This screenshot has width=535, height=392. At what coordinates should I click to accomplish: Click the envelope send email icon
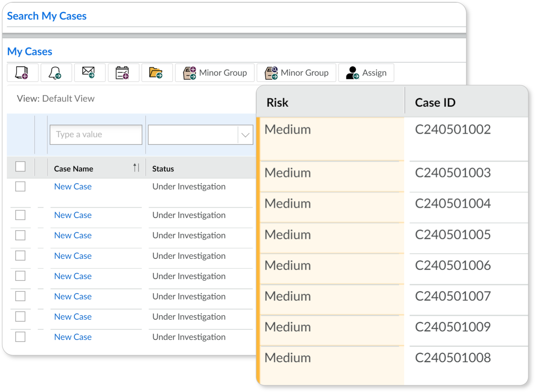(x=90, y=73)
